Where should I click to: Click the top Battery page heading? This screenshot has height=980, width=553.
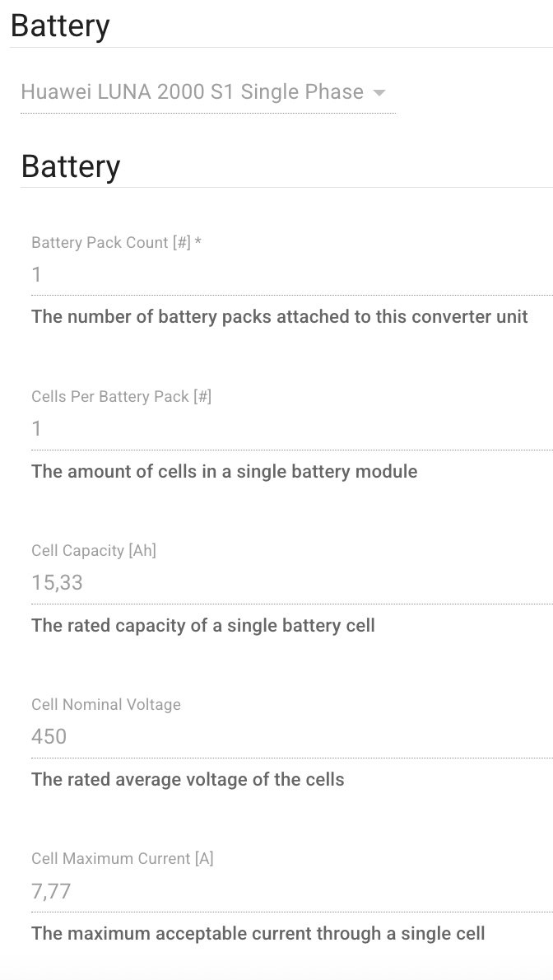point(60,26)
